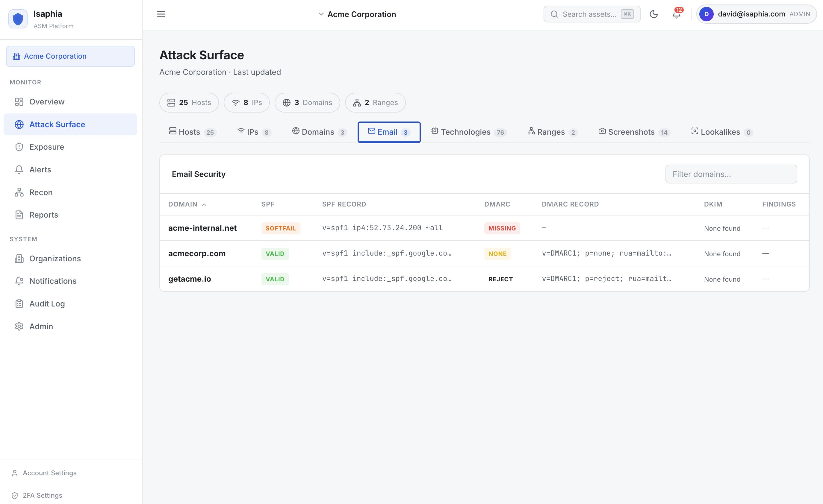This screenshot has width=823, height=504.
Task: Open the Acme Corporation organization dropdown
Action: (x=357, y=14)
